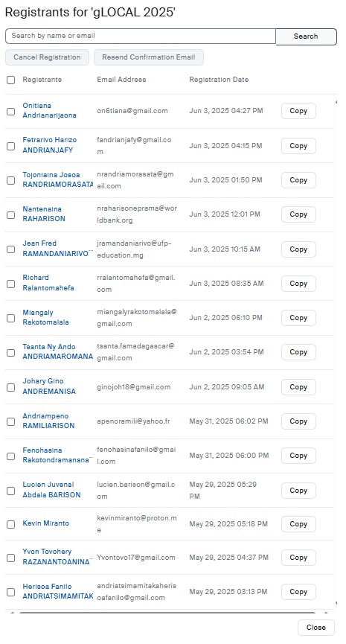
Task: Click the horizontal scrollbar at list bottom
Action: (x=167, y=613)
